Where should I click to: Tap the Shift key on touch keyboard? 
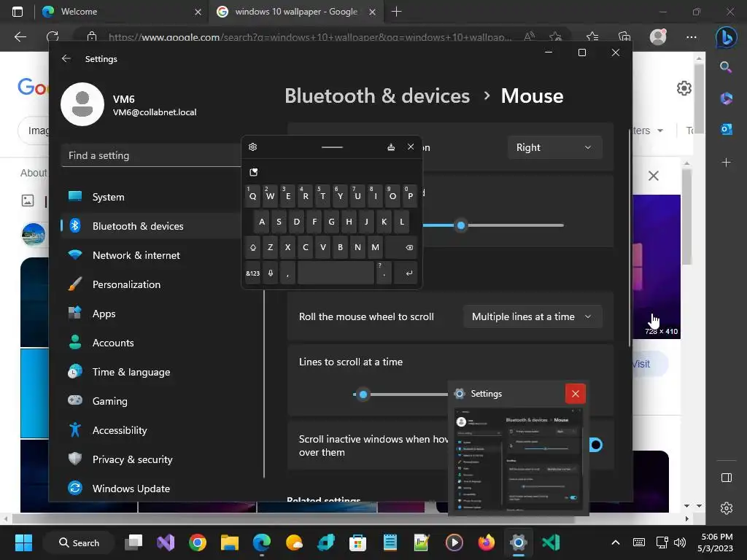tap(252, 247)
